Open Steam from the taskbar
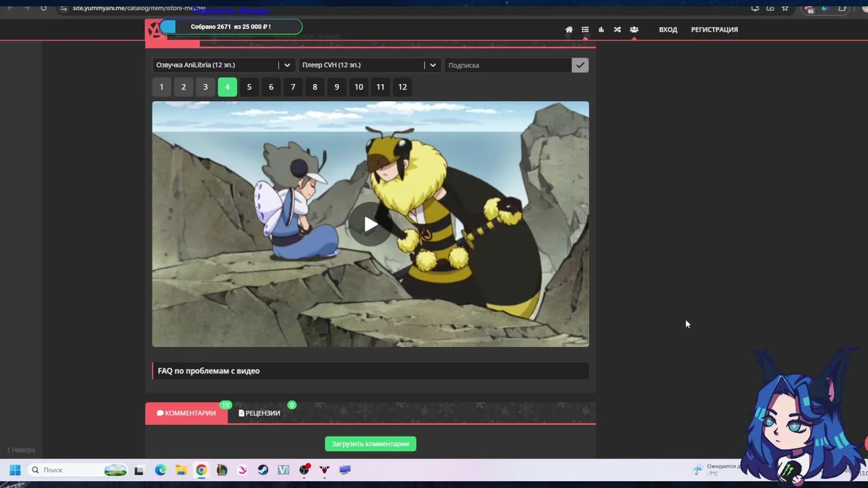868x488 pixels. click(x=263, y=470)
